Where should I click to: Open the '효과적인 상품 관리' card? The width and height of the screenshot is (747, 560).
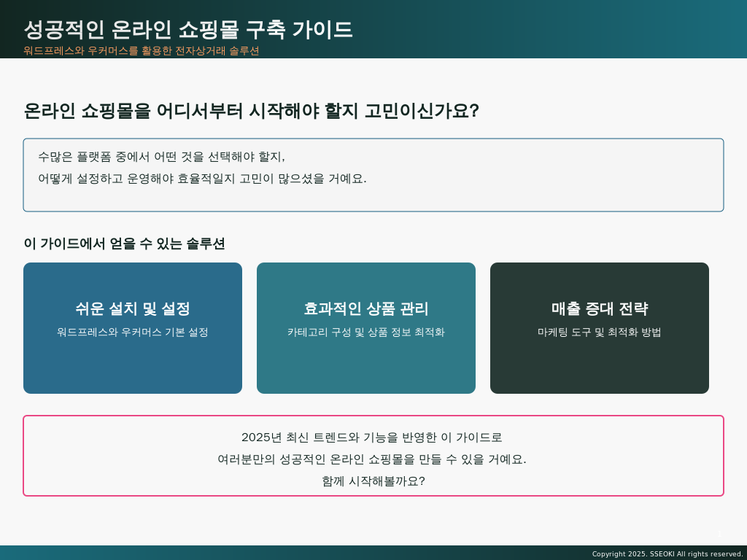(x=366, y=328)
